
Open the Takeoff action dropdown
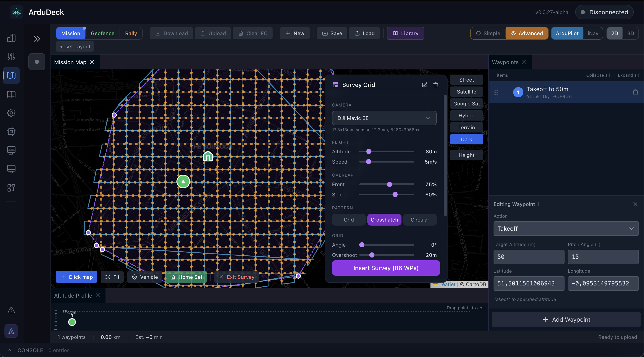[x=566, y=229]
